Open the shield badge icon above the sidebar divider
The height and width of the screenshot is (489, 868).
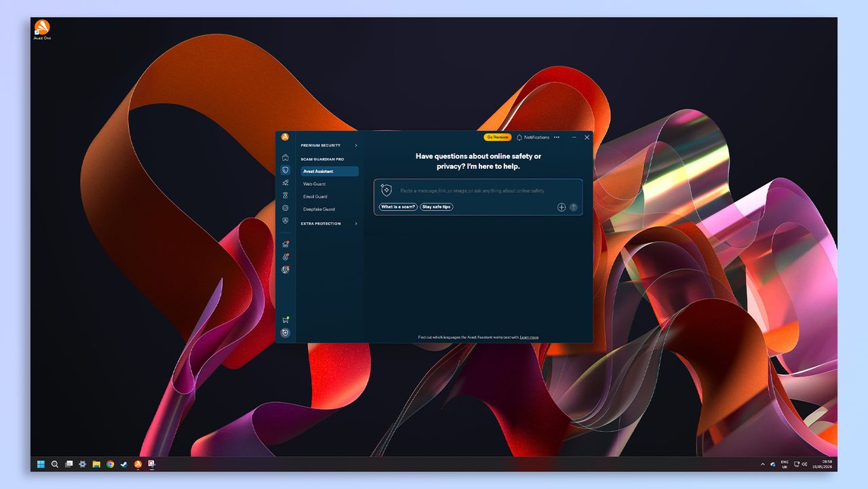click(285, 220)
